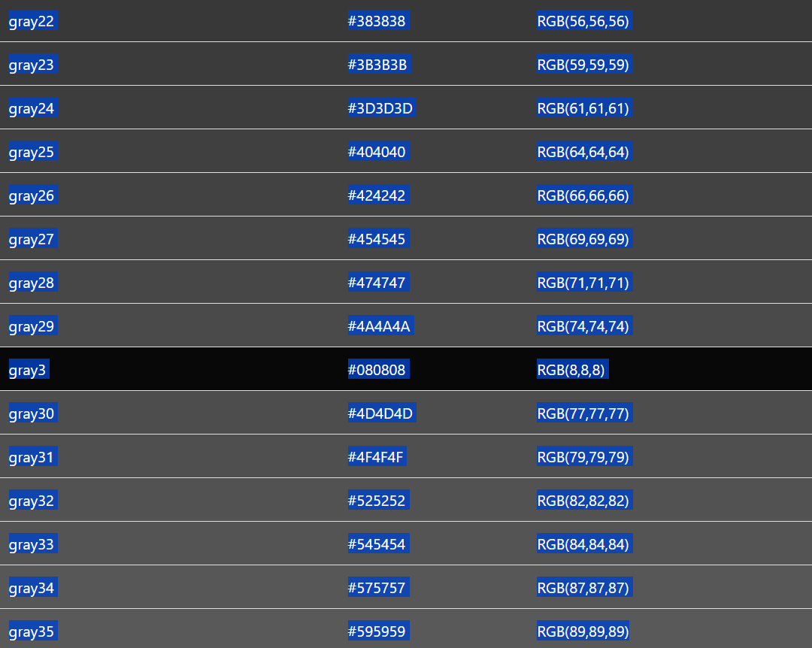Viewport: 812px width, 648px height.
Task: Select the #383838 hex code
Action: point(377,21)
